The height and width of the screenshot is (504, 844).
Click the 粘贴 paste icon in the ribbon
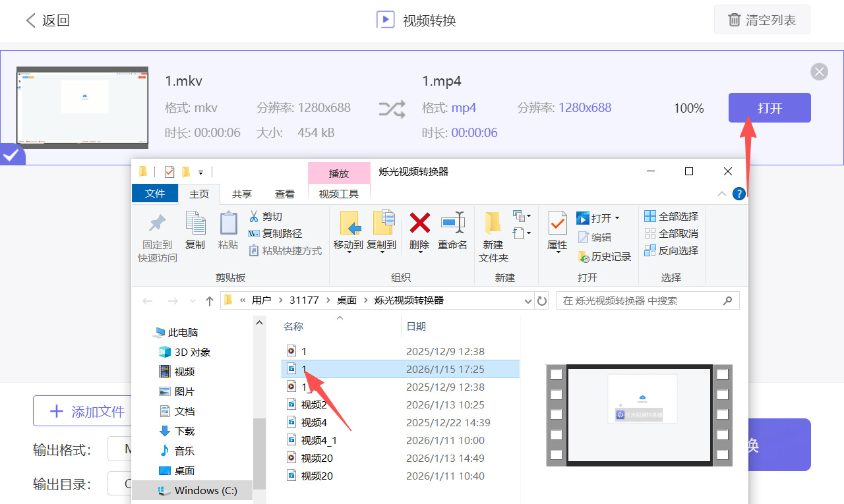tap(228, 231)
